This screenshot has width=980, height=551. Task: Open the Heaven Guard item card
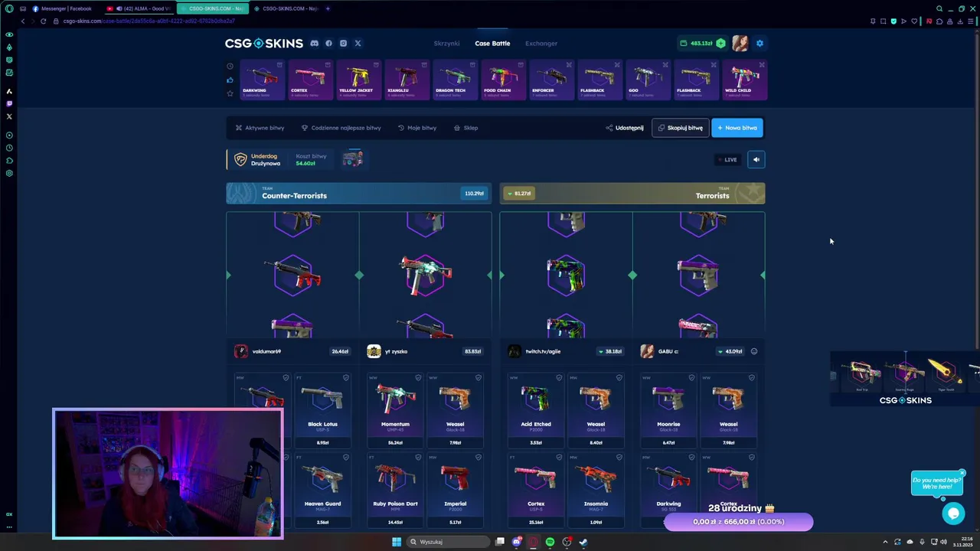click(322, 490)
